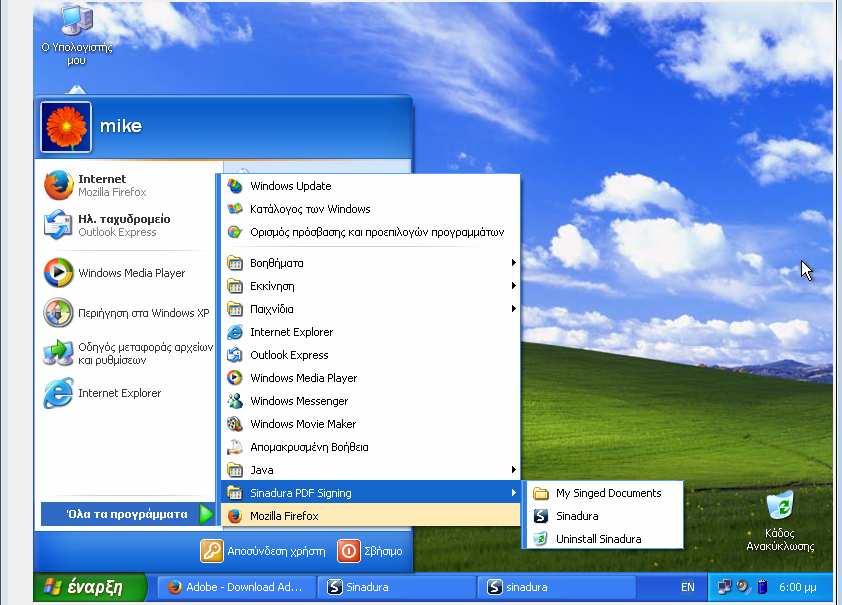842x605 pixels.
Task: Open My Singed Documents folder
Action: pyautogui.click(x=605, y=493)
